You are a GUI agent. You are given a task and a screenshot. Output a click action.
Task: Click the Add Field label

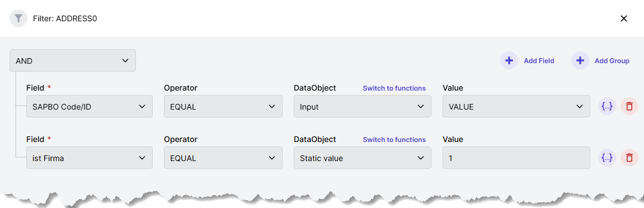[x=539, y=61]
